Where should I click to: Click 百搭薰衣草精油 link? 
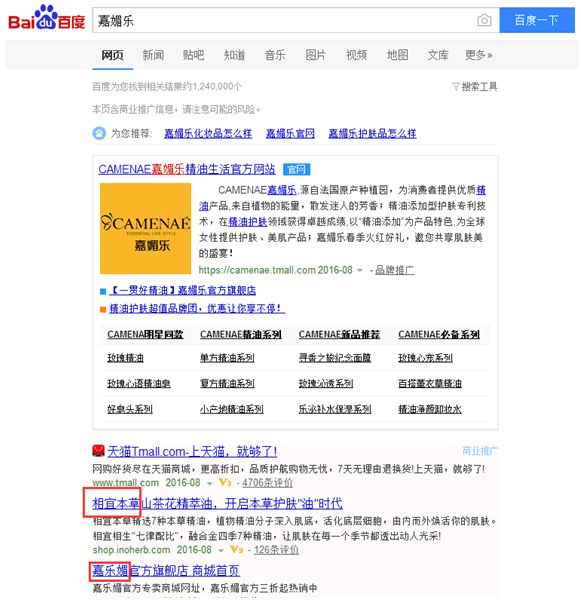[x=430, y=383]
